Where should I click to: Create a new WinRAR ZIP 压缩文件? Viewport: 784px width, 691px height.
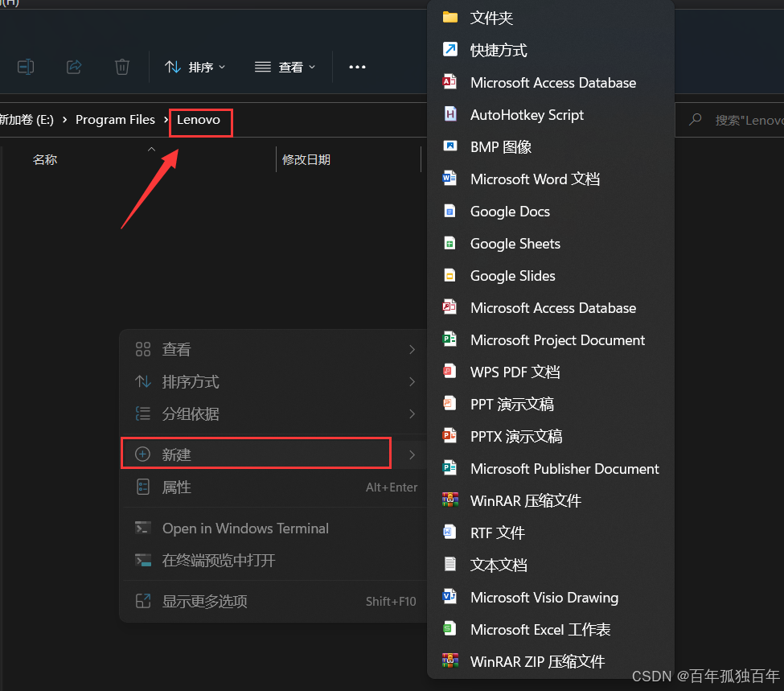[x=551, y=661]
